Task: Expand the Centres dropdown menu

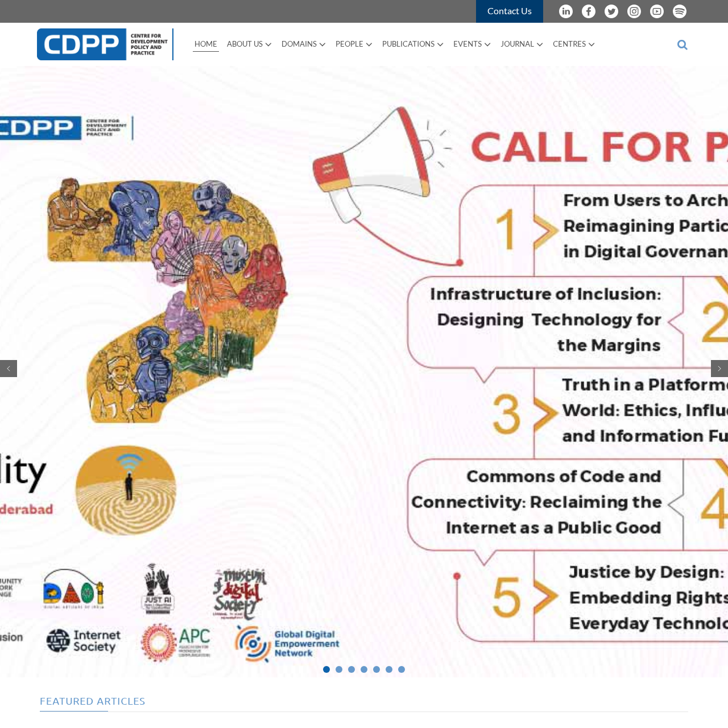Action: [573, 44]
